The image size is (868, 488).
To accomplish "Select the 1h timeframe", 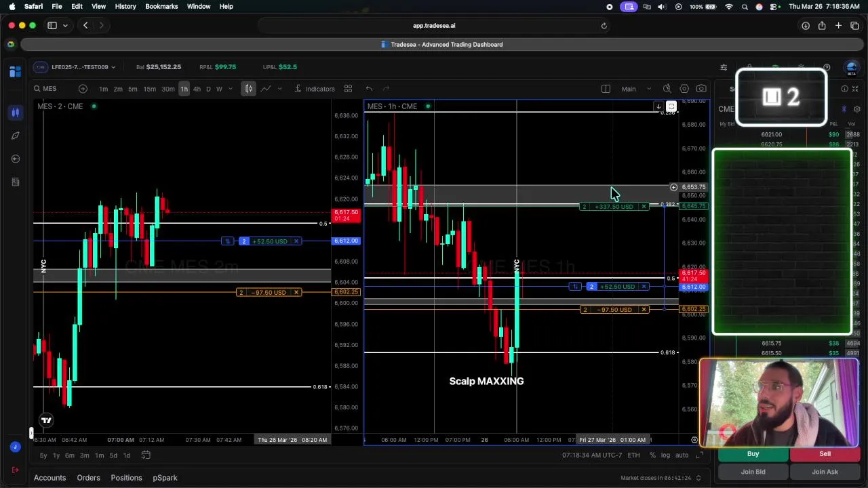I will 184,89.
